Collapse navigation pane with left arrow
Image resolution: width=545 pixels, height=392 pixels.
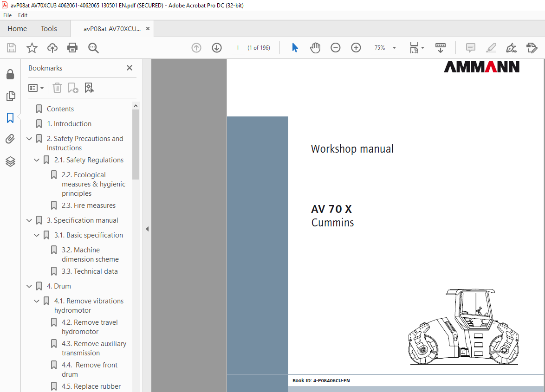coord(147,229)
